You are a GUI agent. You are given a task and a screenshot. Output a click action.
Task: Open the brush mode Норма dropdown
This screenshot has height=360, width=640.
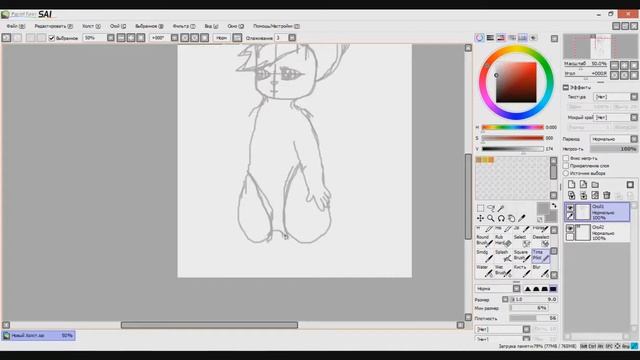(498, 289)
